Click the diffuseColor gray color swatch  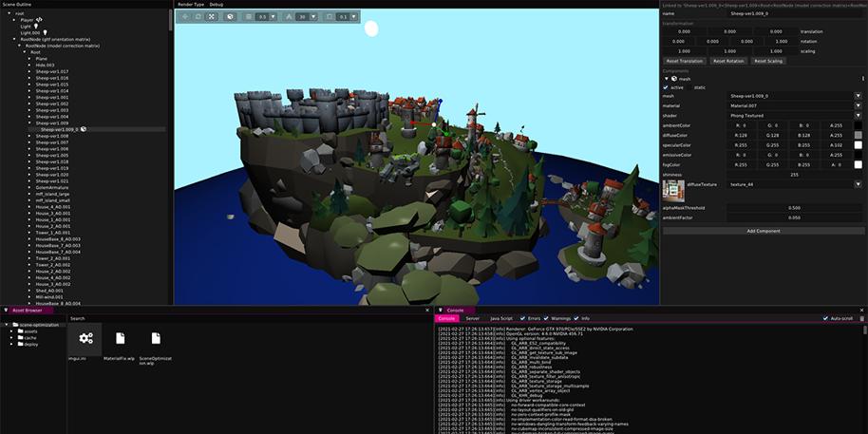859,135
